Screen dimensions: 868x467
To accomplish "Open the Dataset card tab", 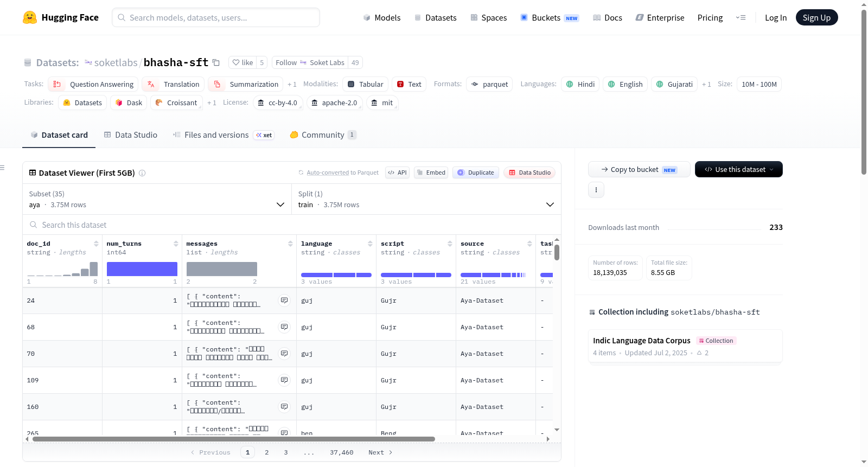I will tap(59, 135).
